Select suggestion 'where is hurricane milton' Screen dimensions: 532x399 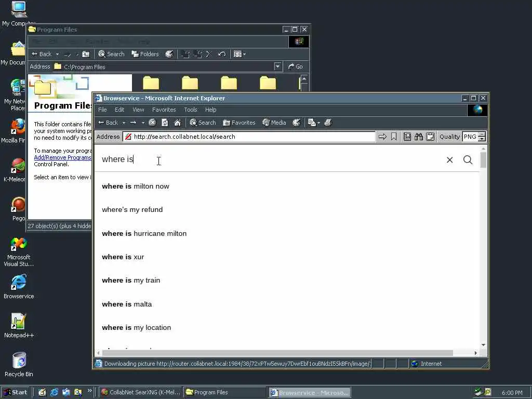pyautogui.click(x=144, y=233)
